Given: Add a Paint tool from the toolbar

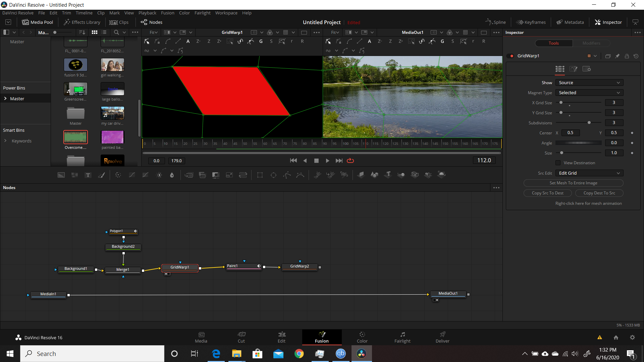Looking at the screenshot, I should coord(101,175).
